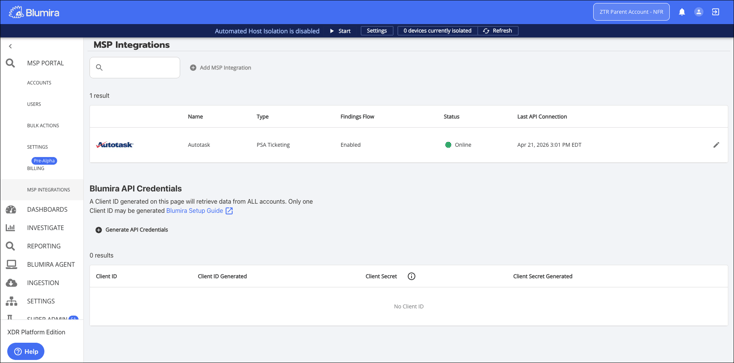Open MSP Portal menu

click(x=45, y=63)
